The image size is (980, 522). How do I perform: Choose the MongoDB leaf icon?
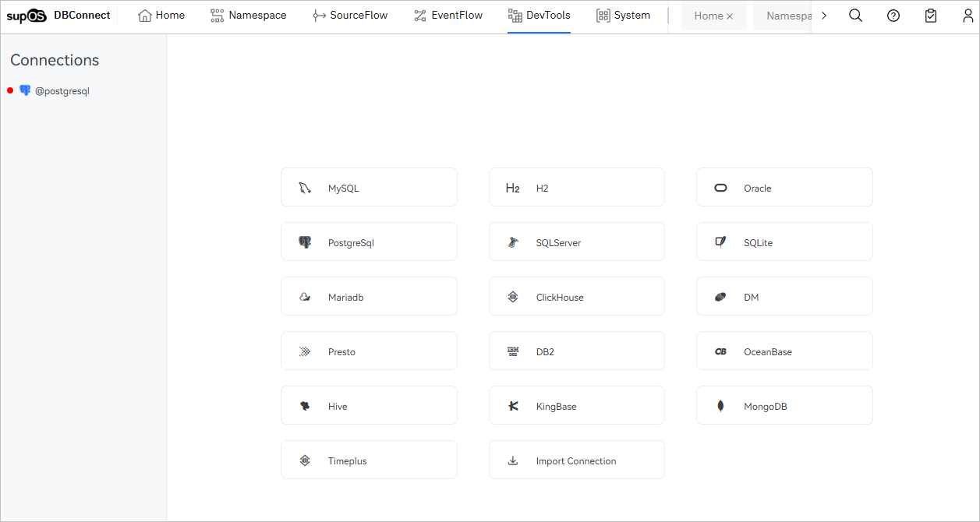[x=720, y=406]
